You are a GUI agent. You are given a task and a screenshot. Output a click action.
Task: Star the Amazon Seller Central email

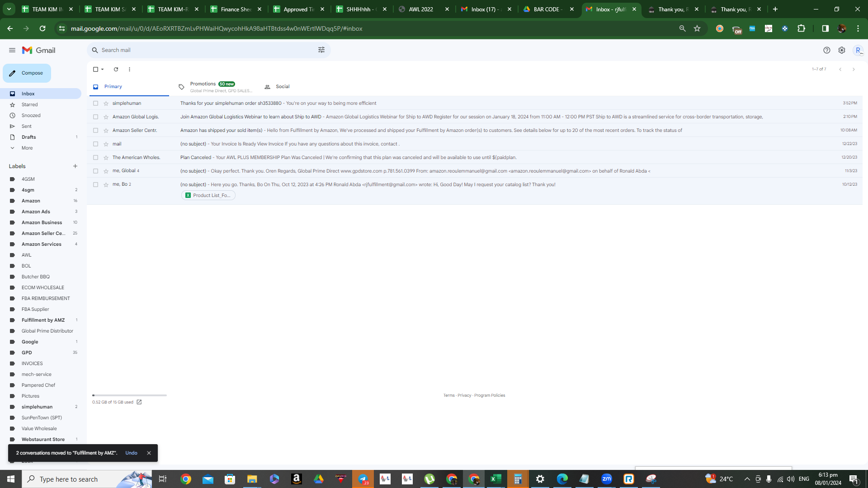106,131
